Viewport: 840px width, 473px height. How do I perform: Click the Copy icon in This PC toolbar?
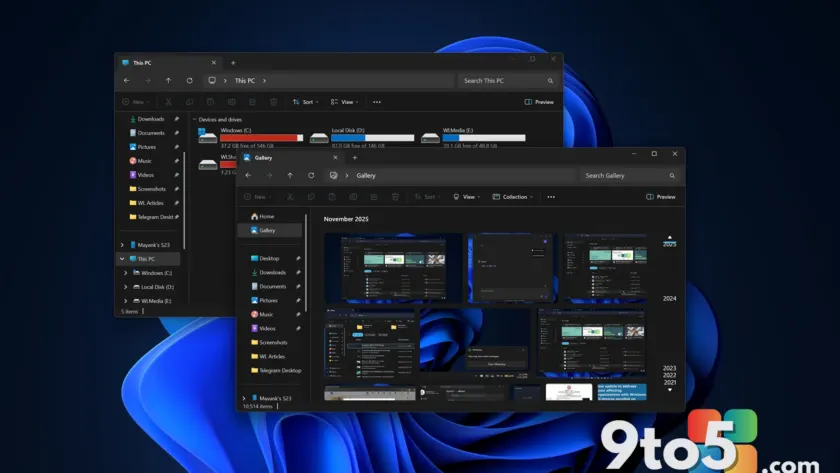pyautogui.click(x=189, y=102)
